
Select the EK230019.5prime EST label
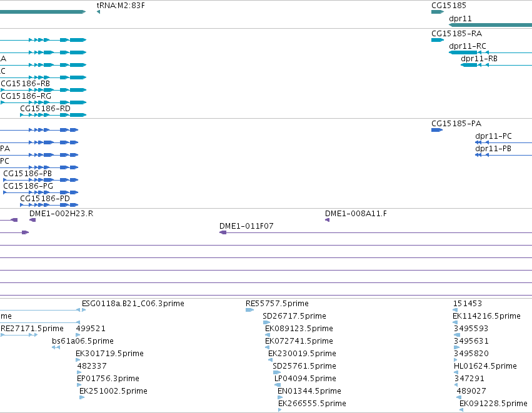pyautogui.click(x=302, y=354)
